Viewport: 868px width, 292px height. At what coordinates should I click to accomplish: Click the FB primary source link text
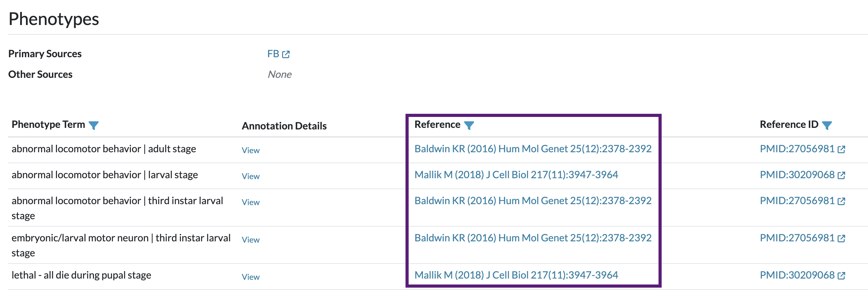click(273, 54)
